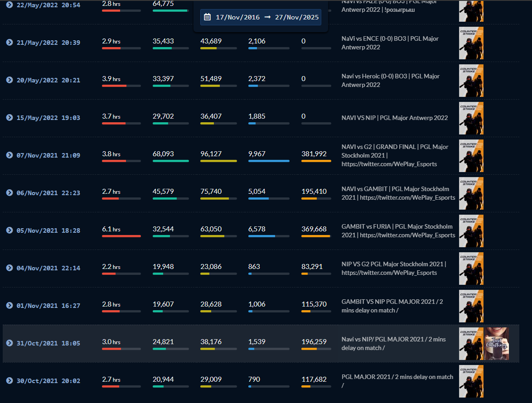This screenshot has width=532, height=403.
Task: Expand the 05/Nov/2021 18:28 stream row
Action: pos(10,230)
